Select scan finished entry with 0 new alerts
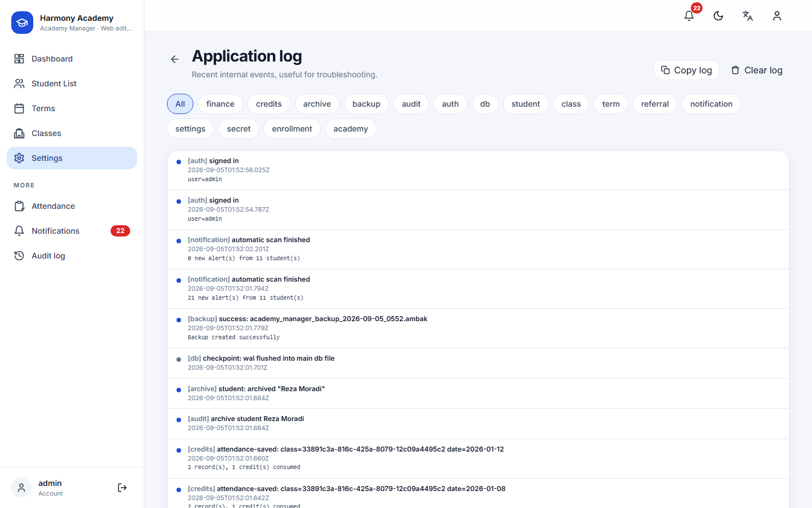This screenshot has width=812, height=508. pyautogui.click(x=478, y=249)
